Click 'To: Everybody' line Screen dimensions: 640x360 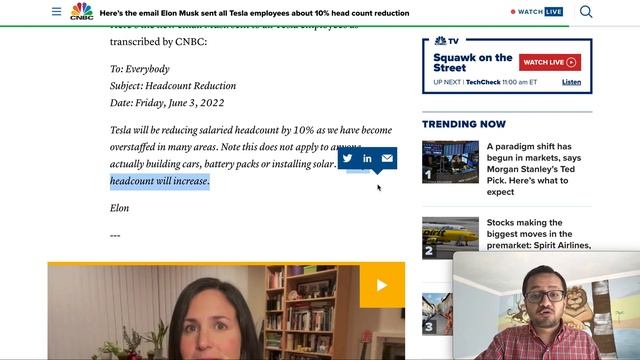[140, 69]
